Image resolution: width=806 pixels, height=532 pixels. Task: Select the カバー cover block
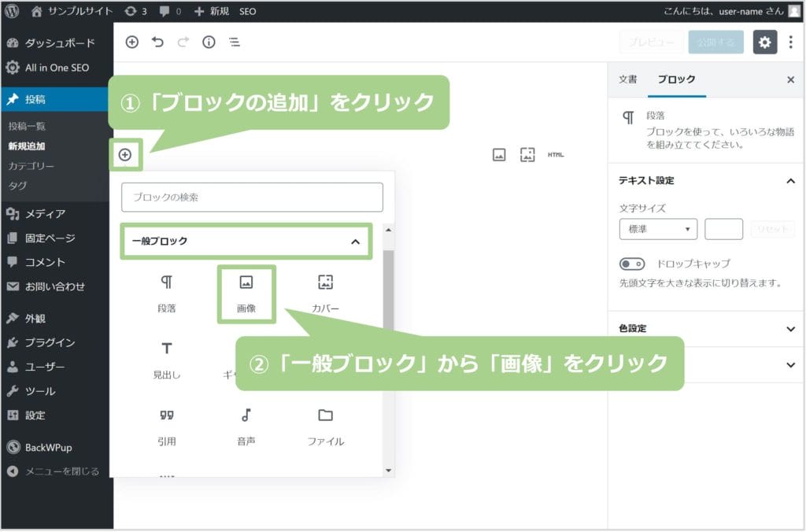pyautogui.click(x=325, y=293)
